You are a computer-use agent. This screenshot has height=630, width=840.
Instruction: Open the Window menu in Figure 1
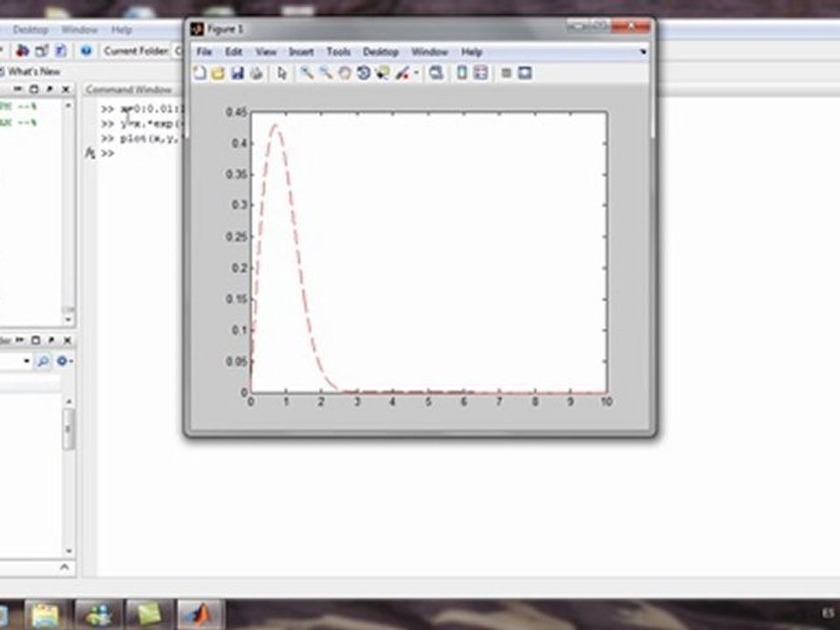pos(430,52)
